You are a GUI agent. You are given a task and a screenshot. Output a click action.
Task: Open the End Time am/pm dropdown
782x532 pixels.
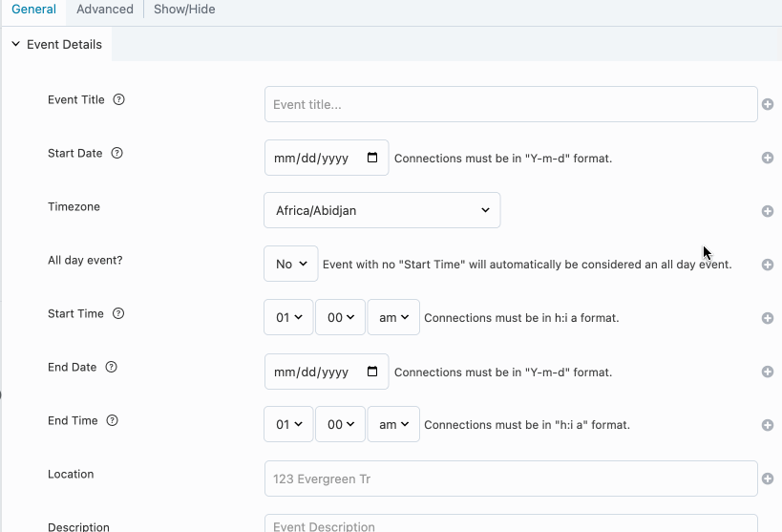[x=393, y=425]
